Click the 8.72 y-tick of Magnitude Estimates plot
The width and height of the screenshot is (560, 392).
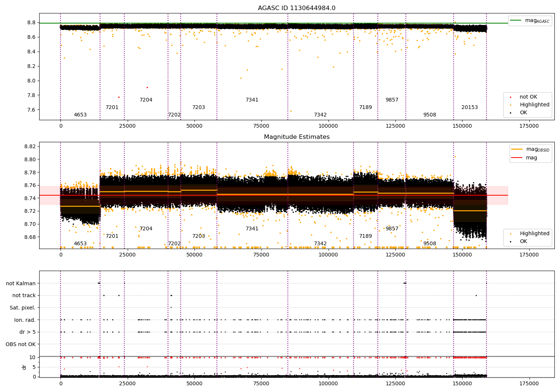click(x=30, y=211)
